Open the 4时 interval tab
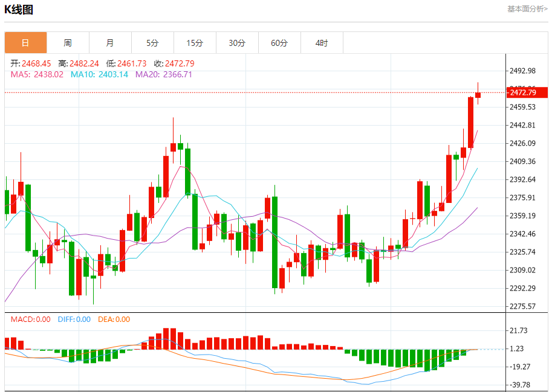 point(322,43)
